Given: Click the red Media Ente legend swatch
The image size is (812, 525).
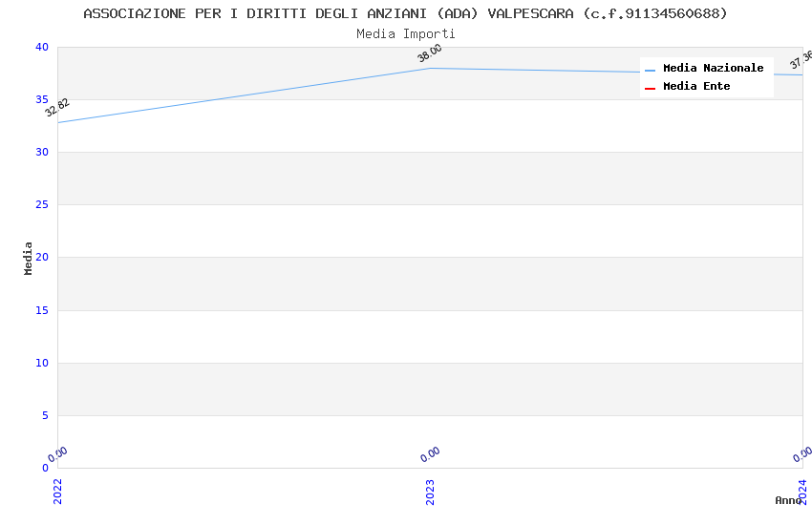Looking at the screenshot, I should (650, 89).
